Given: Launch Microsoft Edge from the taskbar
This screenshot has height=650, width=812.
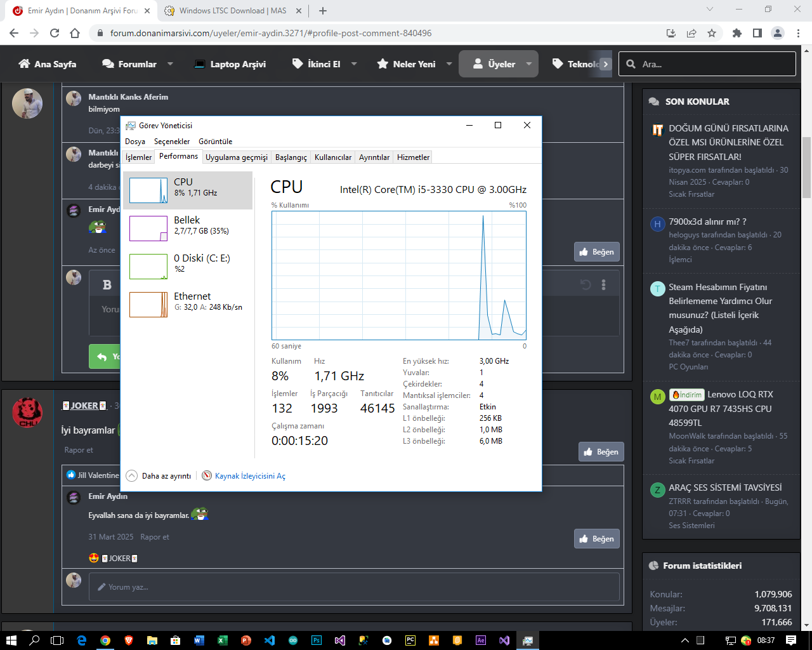Looking at the screenshot, I should (x=81, y=640).
